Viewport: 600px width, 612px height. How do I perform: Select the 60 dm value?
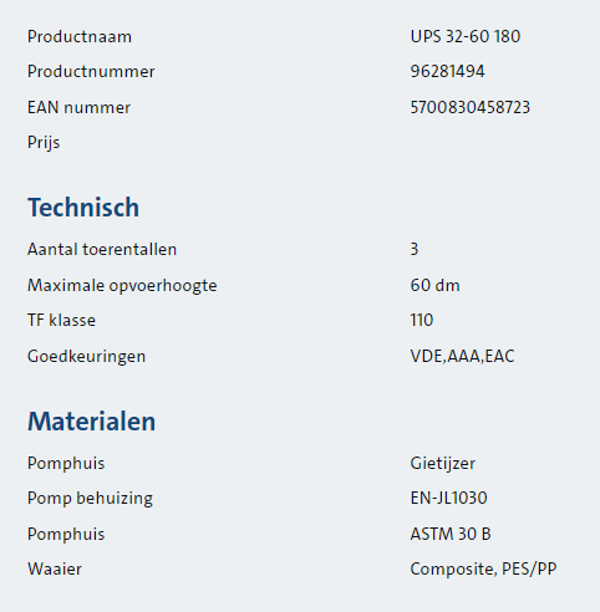435,285
